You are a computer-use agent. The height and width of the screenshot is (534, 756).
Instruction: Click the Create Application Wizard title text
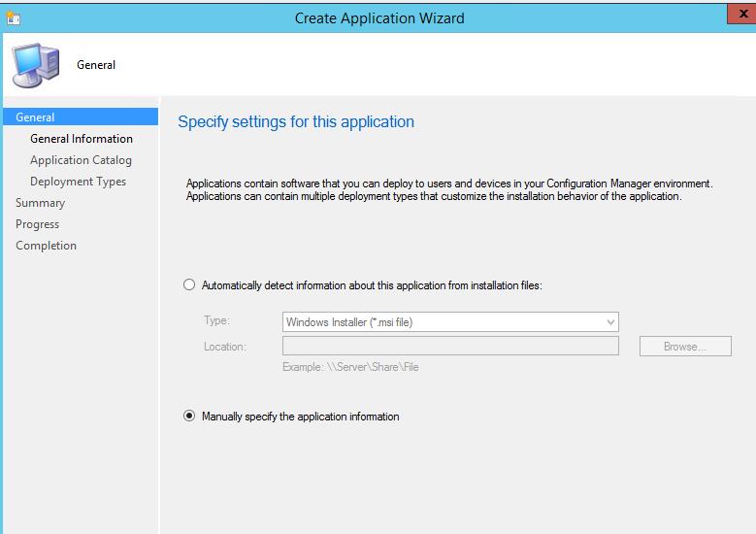[379, 17]
